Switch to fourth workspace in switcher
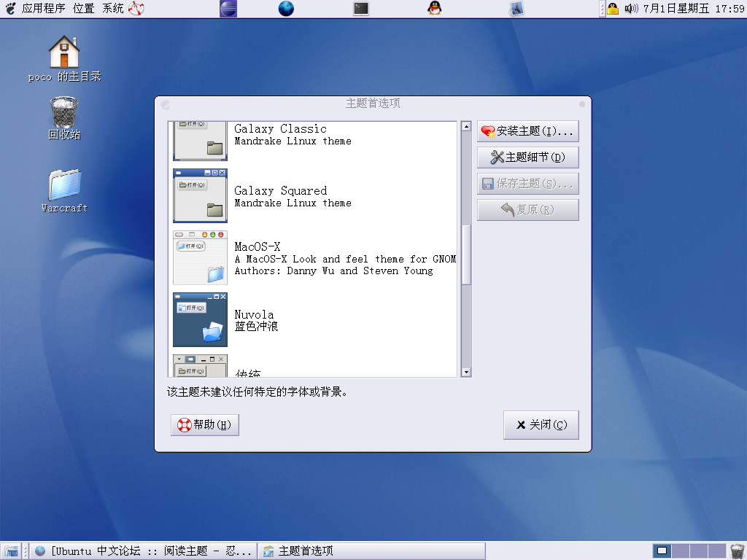 [718, 551]
